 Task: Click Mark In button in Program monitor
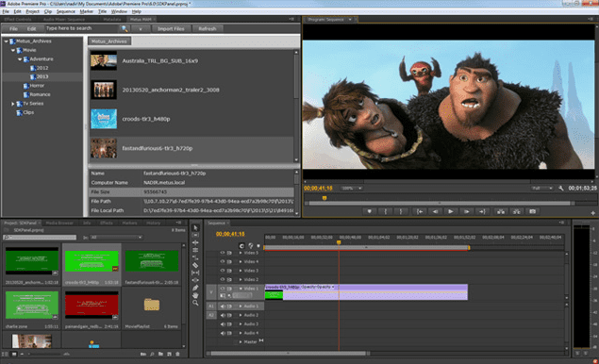[385, 211]
